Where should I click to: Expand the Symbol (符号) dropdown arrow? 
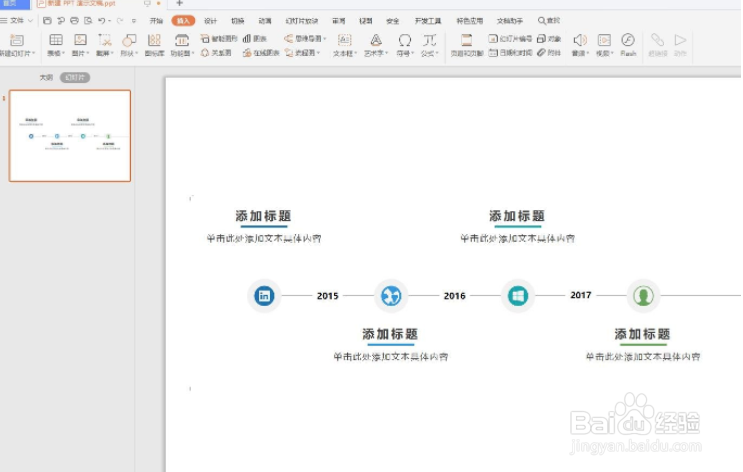pyautogui.click(x=413, y=53)
